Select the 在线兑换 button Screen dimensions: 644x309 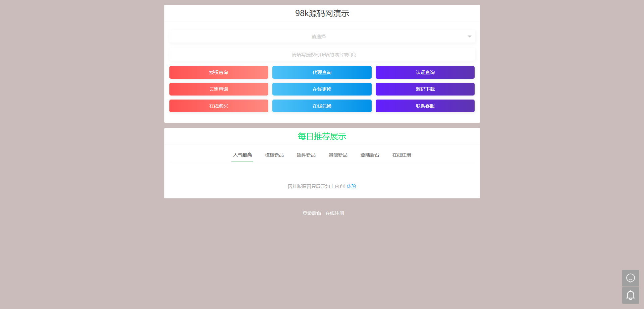[322, 106]
